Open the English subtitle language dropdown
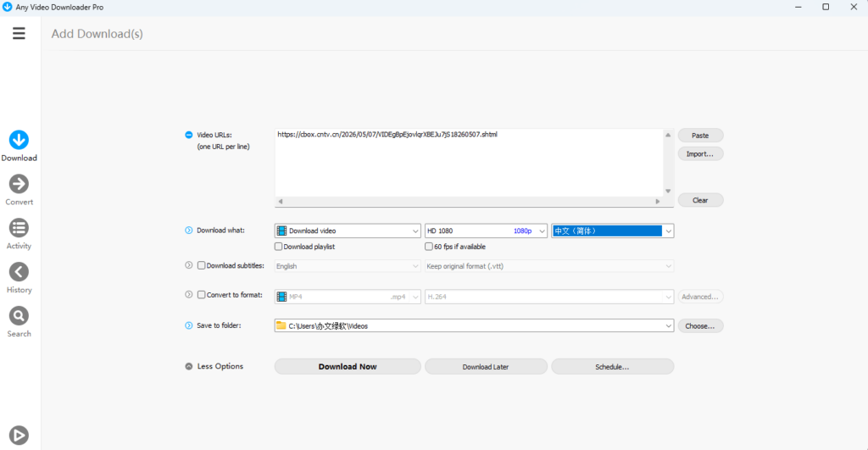Image resolution: width=868 pixels, height=450 pixels. point(348,266)
